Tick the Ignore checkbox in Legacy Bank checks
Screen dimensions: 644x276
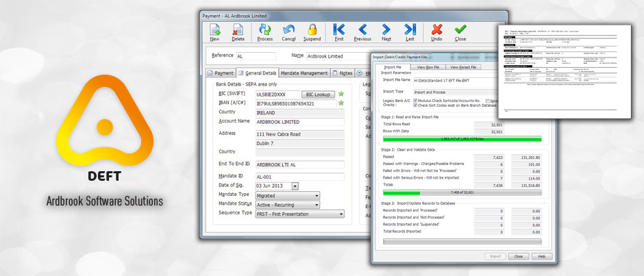tap(488, 101)
